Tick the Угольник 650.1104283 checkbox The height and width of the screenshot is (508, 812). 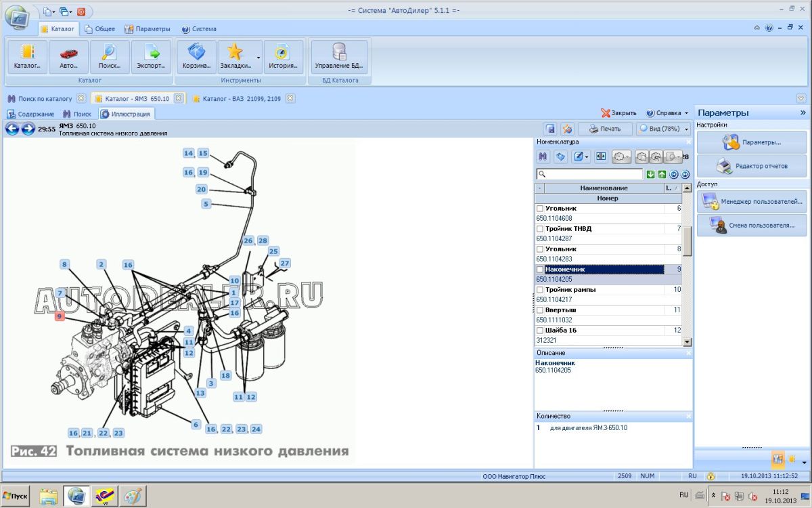(540, 249)
